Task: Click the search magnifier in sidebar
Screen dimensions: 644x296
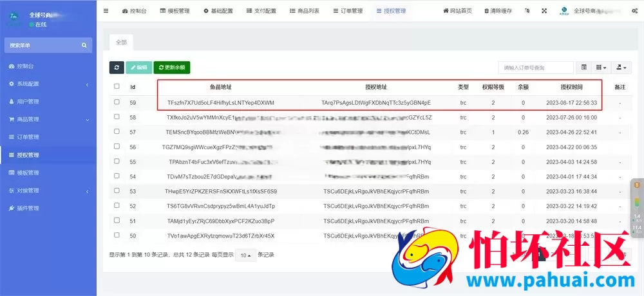Action: (x=84, y=45)
